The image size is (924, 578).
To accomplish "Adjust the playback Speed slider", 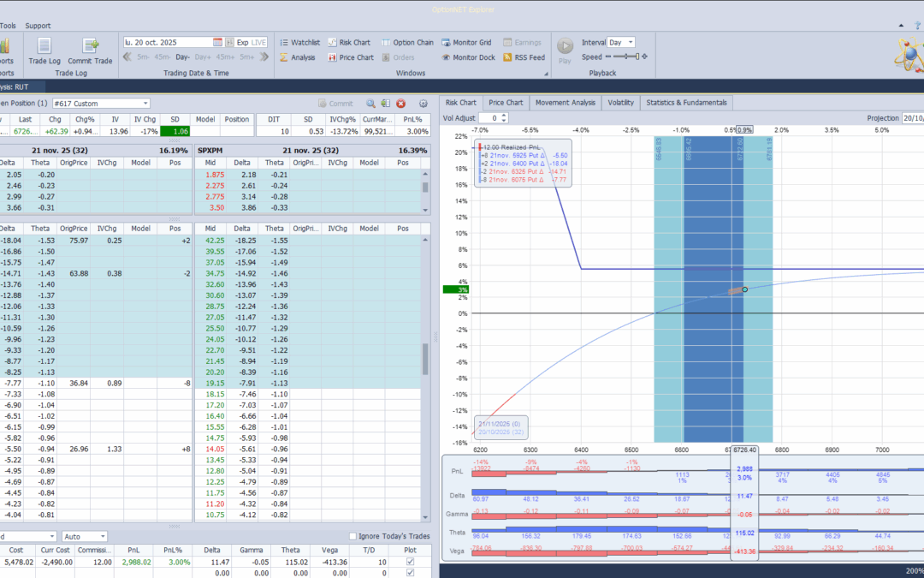I will pos(626,57).
